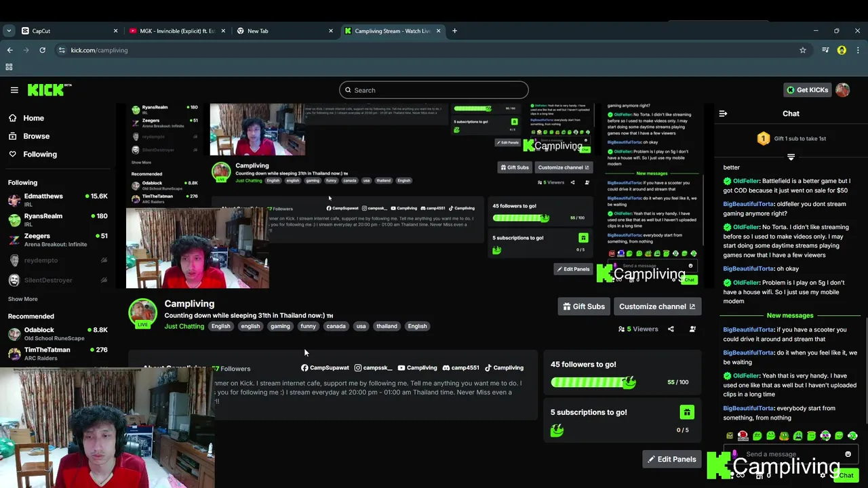Collapse the chat panel using the header icon
This screenshot has height=488, width=868.
[723, 114]
